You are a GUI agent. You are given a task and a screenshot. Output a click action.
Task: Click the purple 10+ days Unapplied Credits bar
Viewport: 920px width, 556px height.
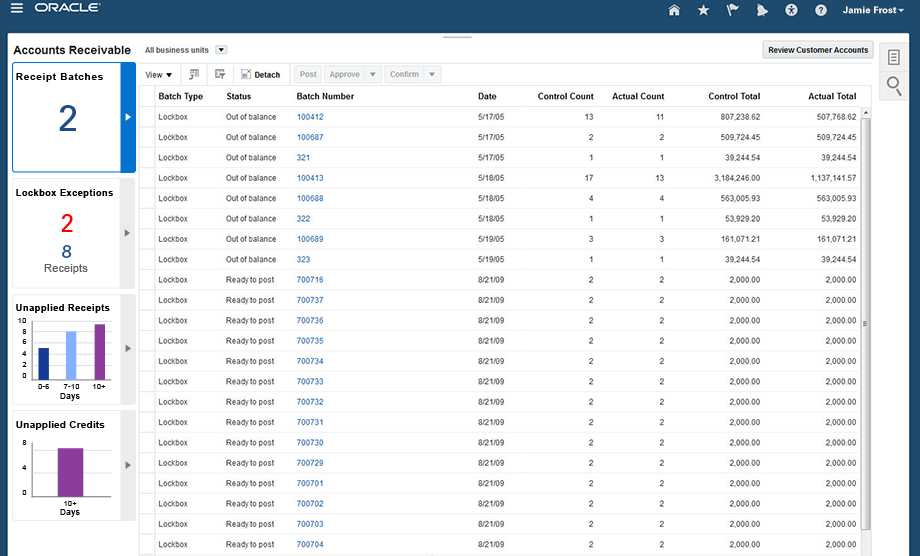[70, 470]
